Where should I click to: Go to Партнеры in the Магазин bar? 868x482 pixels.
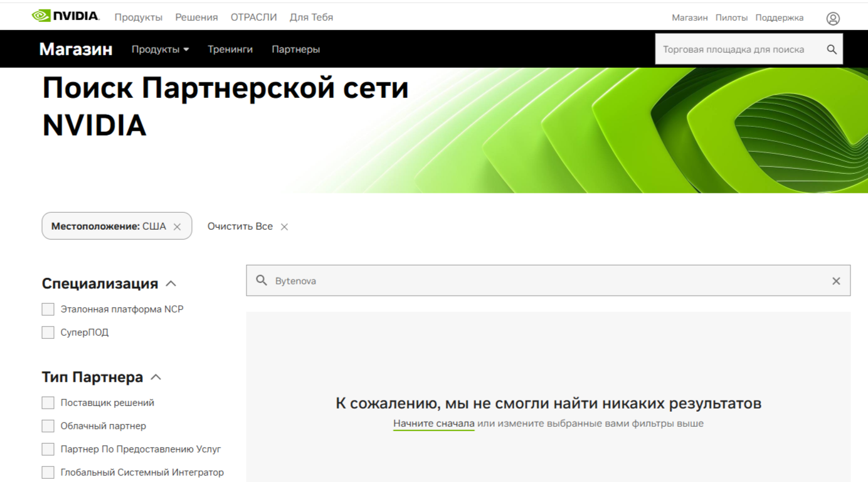tap(295, 50)
